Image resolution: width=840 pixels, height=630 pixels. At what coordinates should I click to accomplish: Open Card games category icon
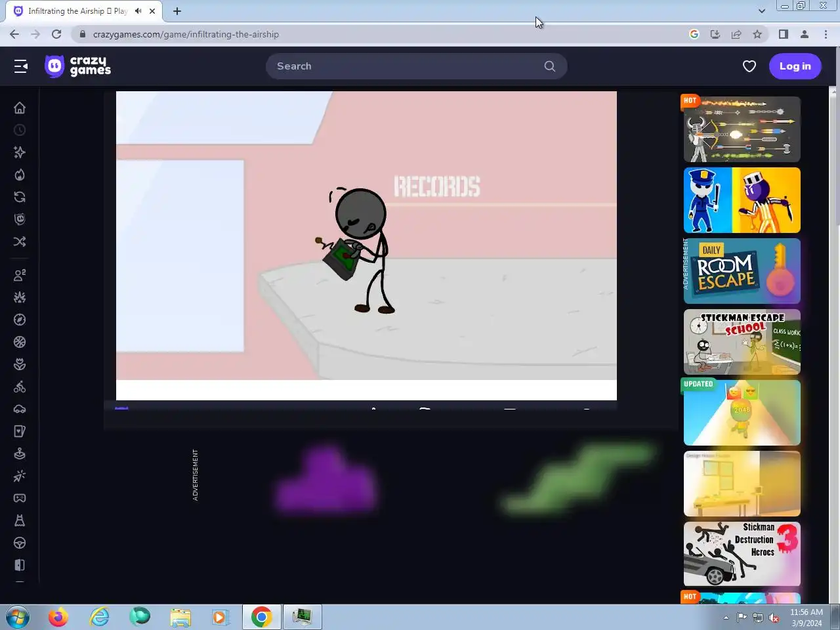pyautogui.click(x=20, y=431)
